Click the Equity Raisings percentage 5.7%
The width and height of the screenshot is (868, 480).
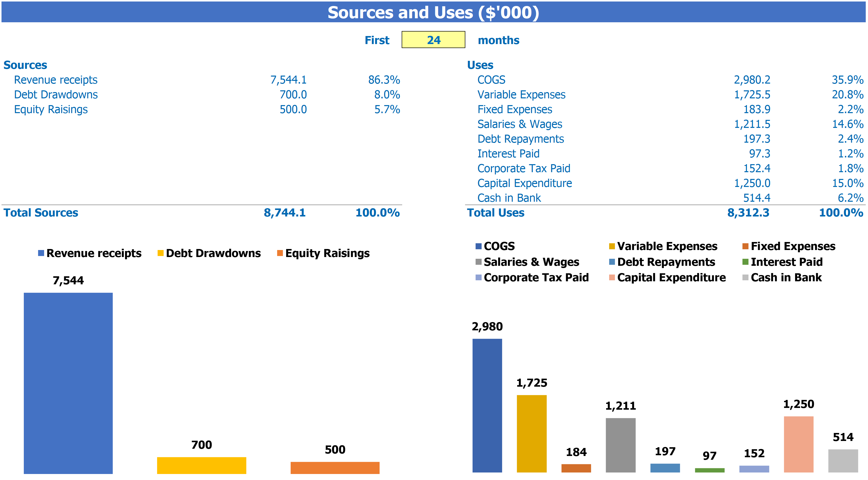(387, 109)
